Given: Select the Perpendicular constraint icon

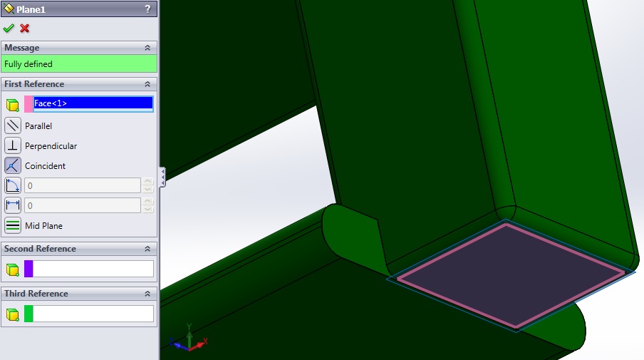Looking at the screenshot, I should point(13,146).
